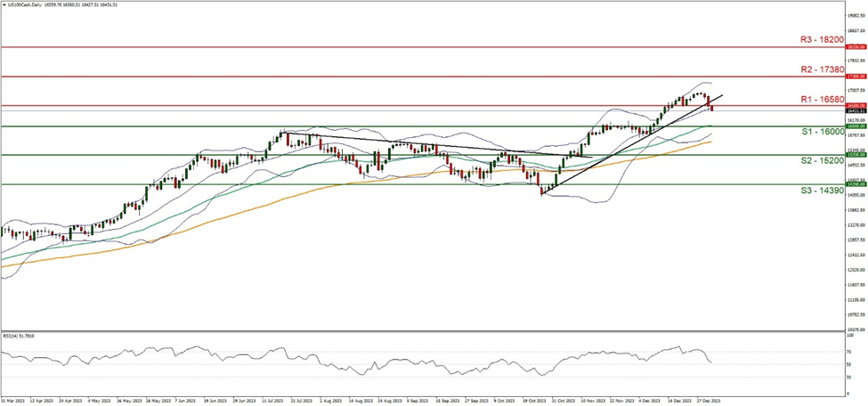Select the R3 - 18200 resistance label

pos(820,39)
